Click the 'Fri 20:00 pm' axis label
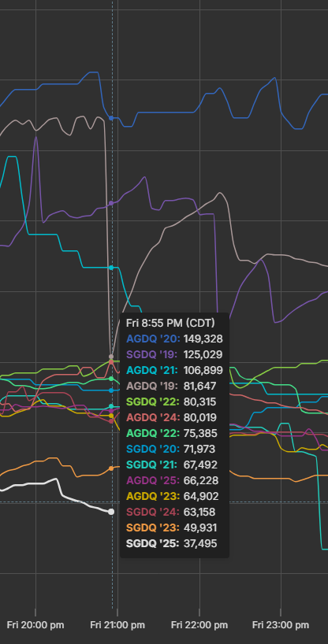This screenshot has width=328, height=644. pos(35,625)
